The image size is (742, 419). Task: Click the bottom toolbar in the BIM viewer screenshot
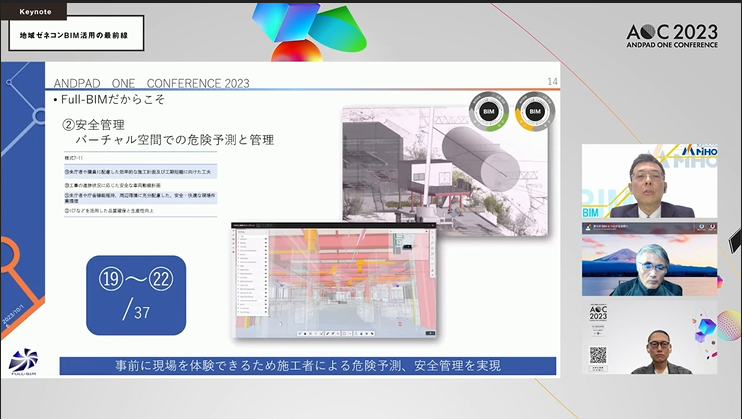(x=336, y=333)
